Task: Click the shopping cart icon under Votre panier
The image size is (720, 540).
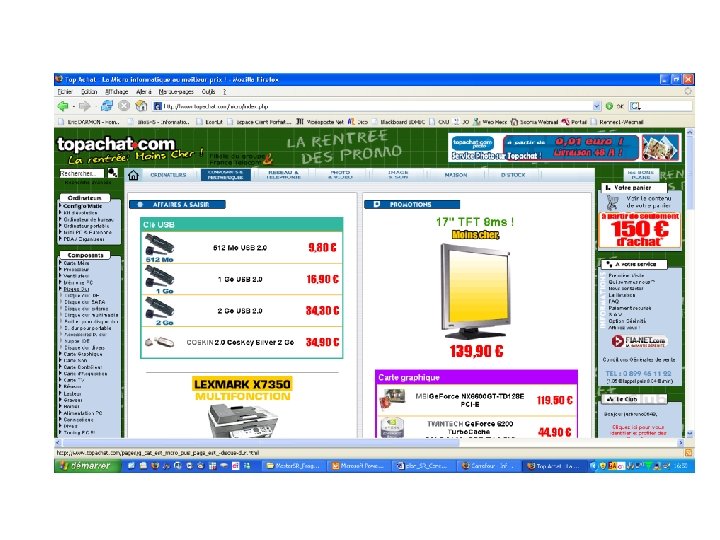Action: (612, 202)
